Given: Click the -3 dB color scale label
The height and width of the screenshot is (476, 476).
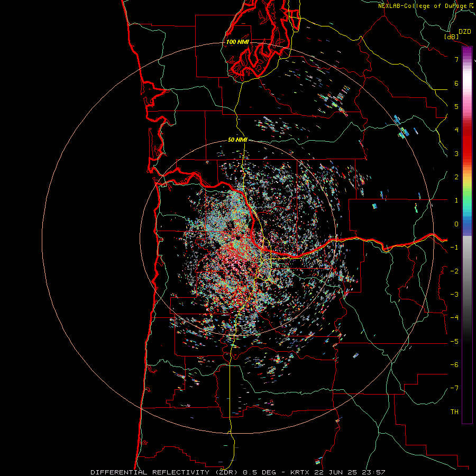Looking at the screenshot, I should click(x=454, y=295).
